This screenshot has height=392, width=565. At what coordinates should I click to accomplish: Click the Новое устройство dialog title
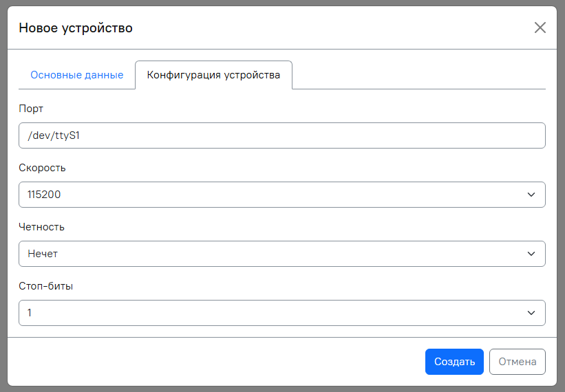pyautogui.click(x=75, y=28)
